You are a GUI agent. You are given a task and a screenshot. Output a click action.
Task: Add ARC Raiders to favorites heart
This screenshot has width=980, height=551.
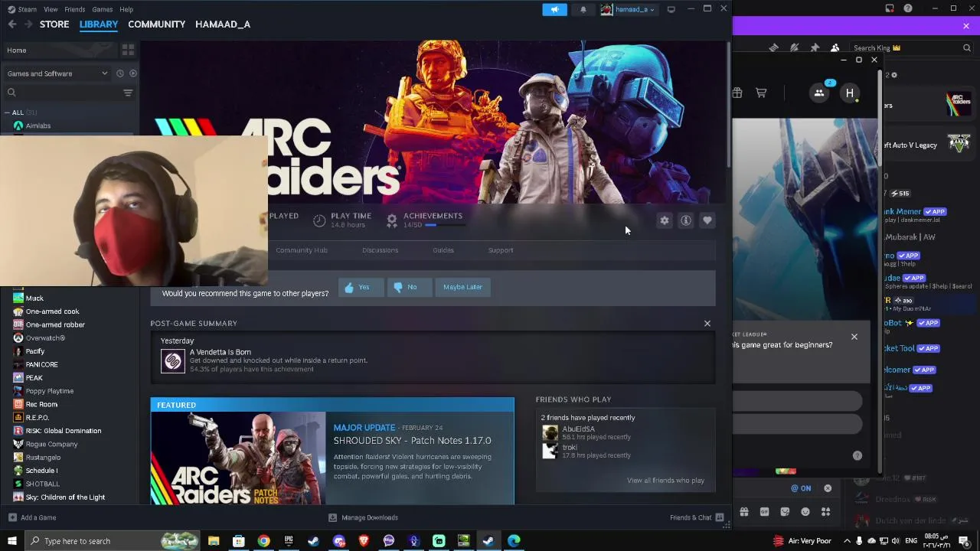point(707,220)
